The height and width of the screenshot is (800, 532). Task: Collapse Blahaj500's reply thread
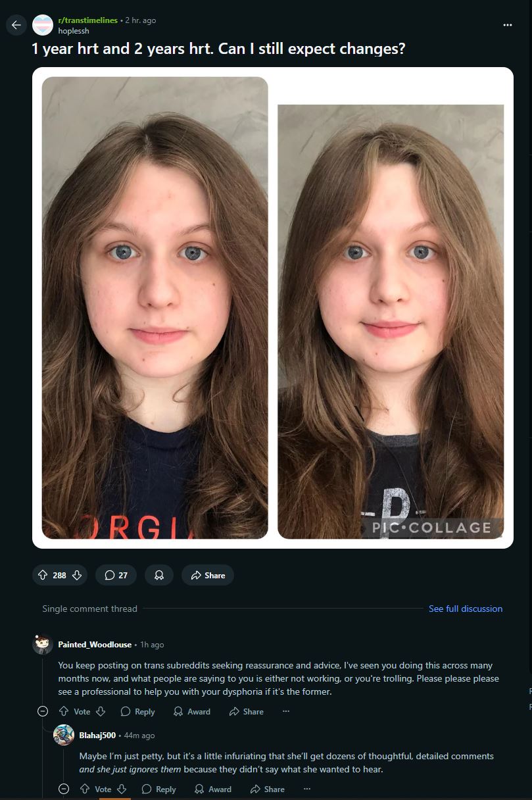click(64, 789)
